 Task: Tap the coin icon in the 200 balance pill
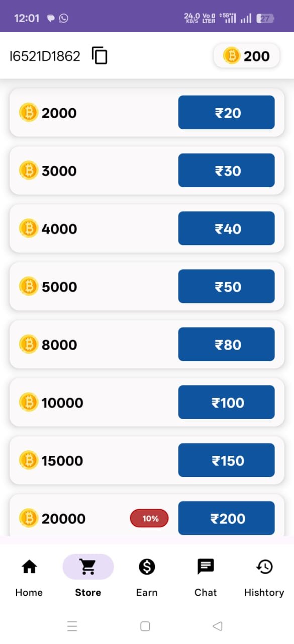click(x=232, y=55)
